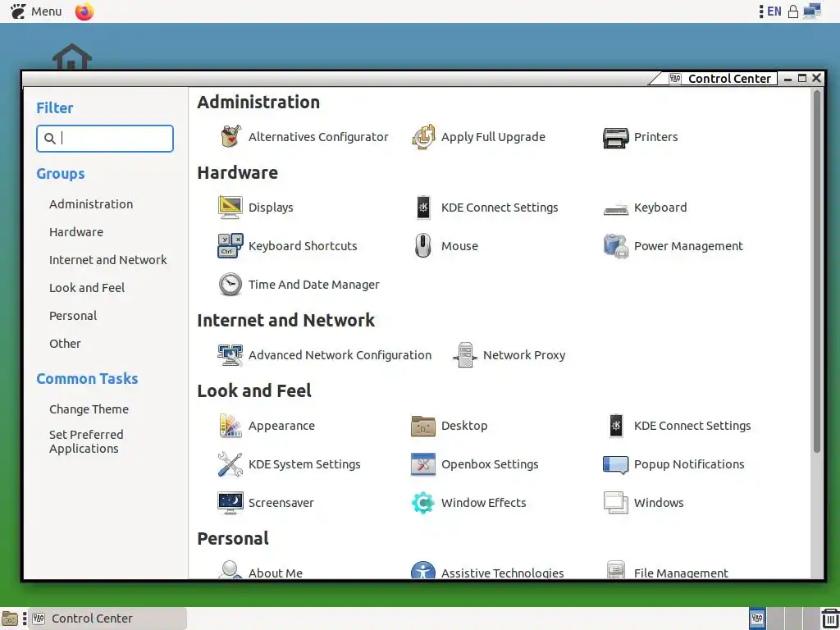This screenshot has width=840, height=630.
Task: Click the Control Center vertical scrollbar
Action: [817, 271]
